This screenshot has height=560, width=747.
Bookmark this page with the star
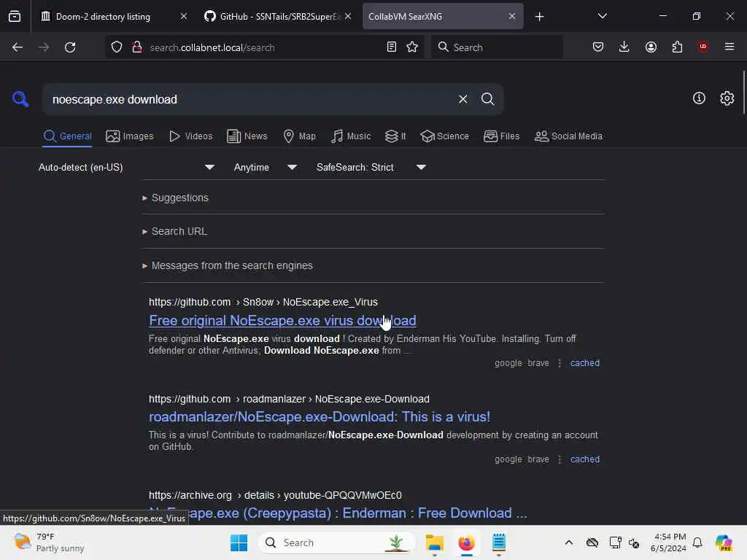[412, 47]
